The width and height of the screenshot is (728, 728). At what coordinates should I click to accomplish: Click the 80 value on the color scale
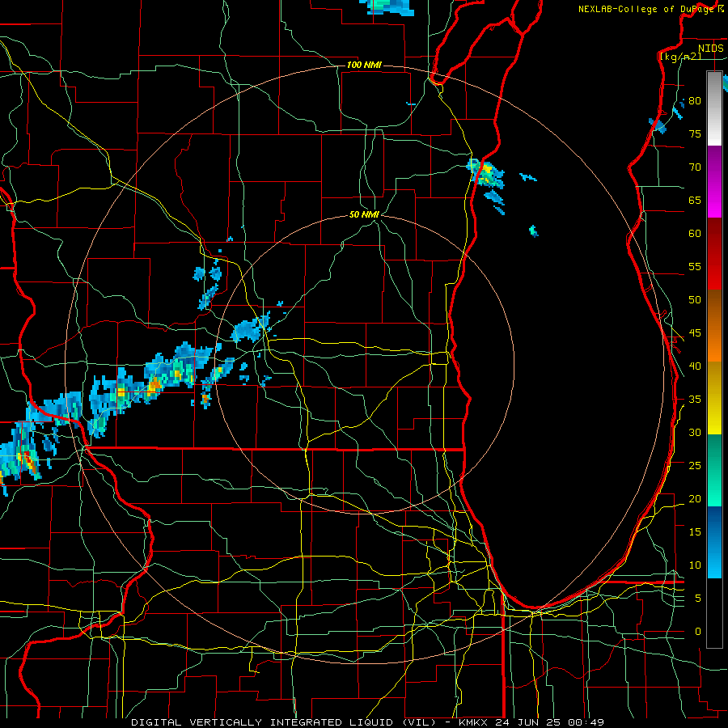pyautogui.click(x=695, y=101)
